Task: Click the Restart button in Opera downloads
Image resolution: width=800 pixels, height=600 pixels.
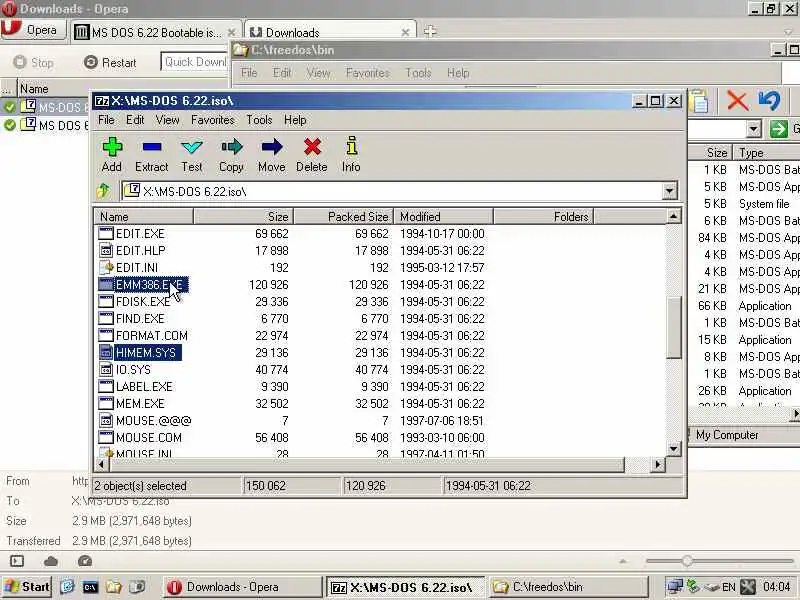Action: [110, 62]
